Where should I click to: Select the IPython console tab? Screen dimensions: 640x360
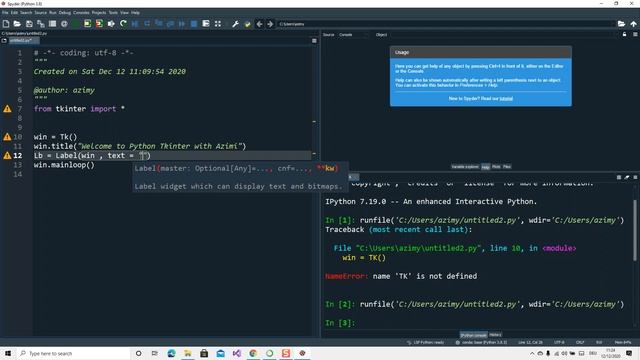(473, 335)
